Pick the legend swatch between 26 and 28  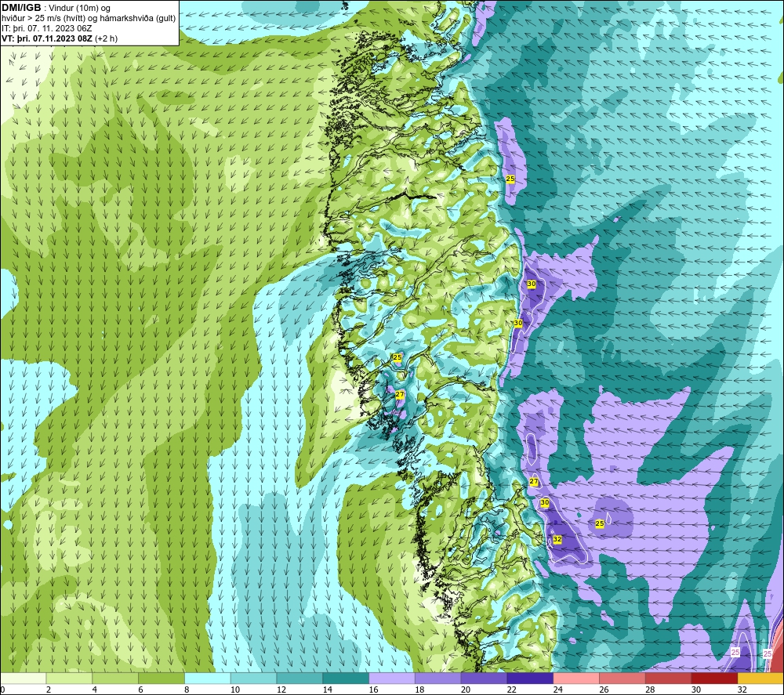click(x=622, y=679)
